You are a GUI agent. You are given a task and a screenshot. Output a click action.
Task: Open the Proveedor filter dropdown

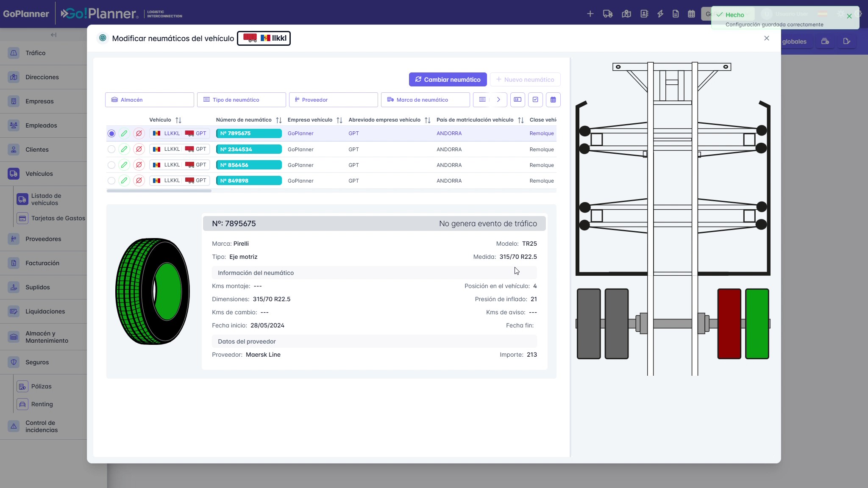click(334, 100)
